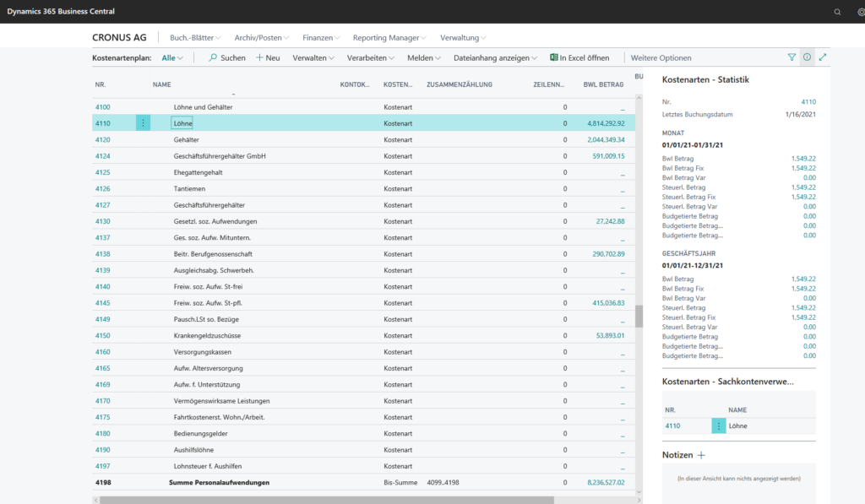Click the search magnifier icon in top bar
Image resolution: width=865 pixels, height=504 pixels.
(x=837, y=12)
